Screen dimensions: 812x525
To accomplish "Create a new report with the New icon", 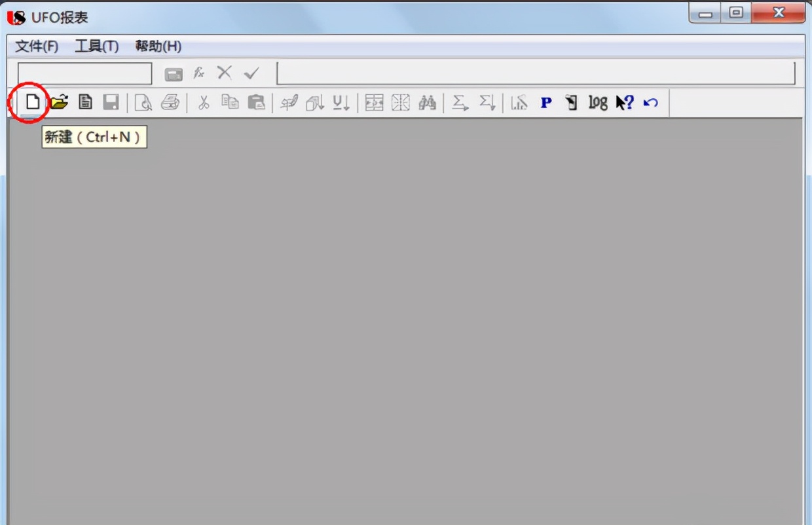I will tap(32, 102).
